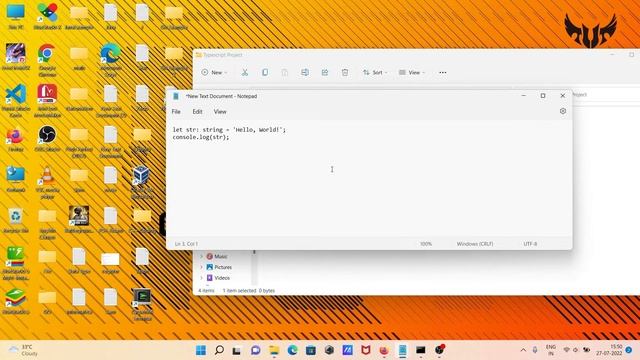Click the Ln, Col indicator in Notepad status bar

point(186,244)
